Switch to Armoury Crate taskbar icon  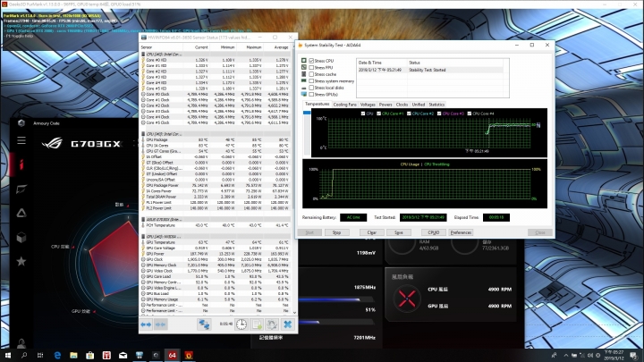pos(156,355)
